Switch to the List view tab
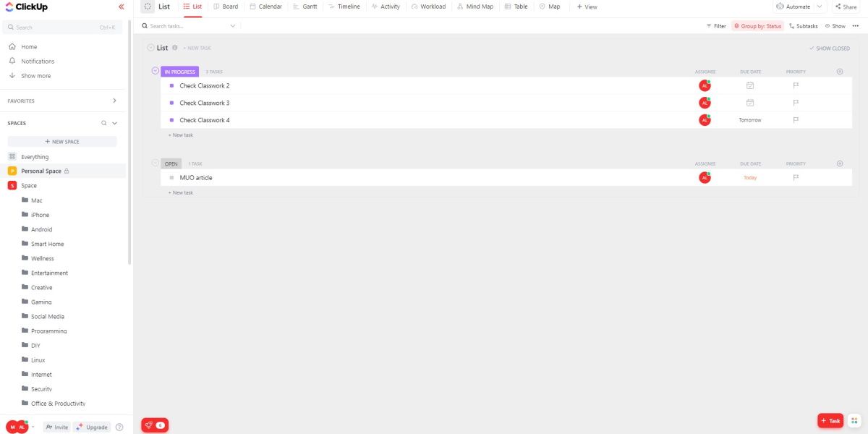 point(192,7)
